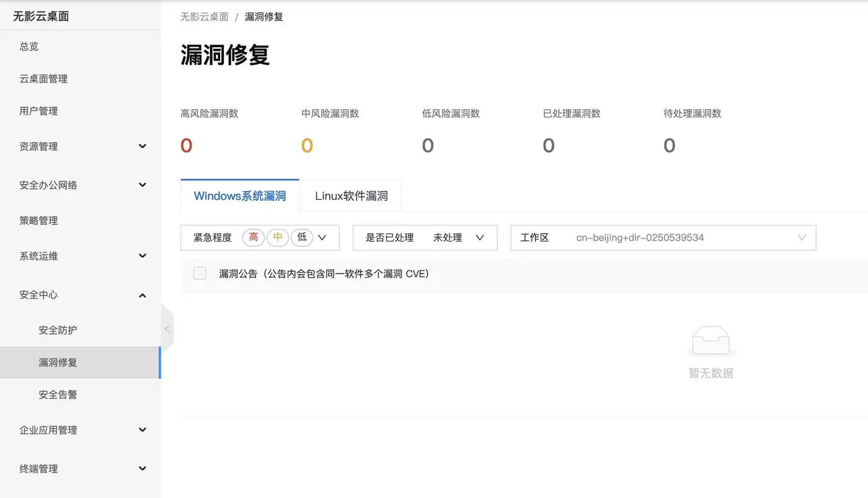This screenshot has width=868, height=498.
Task: Click the 漏洞修复 page heading
Action: click(x=225, y=55)
